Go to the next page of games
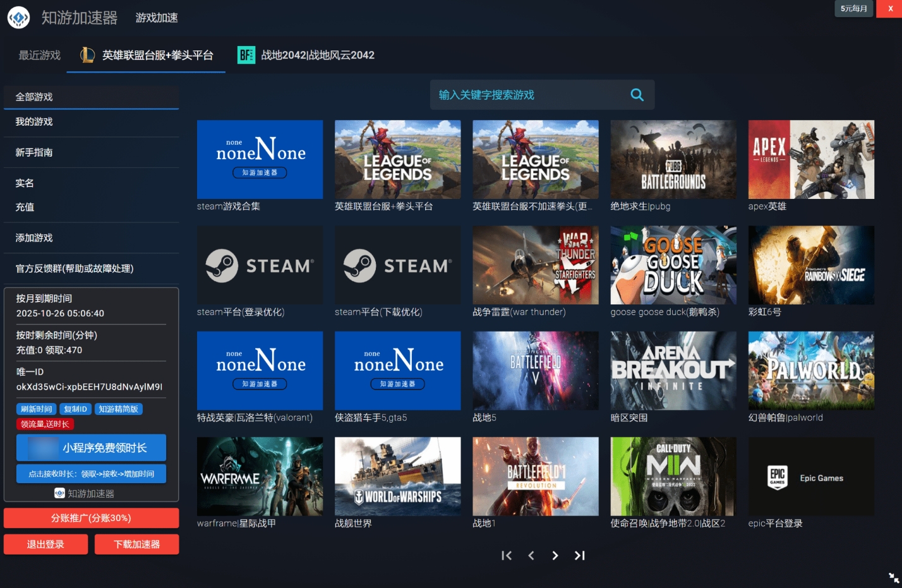Screen dimensions: 902x588 click(555, 555)
